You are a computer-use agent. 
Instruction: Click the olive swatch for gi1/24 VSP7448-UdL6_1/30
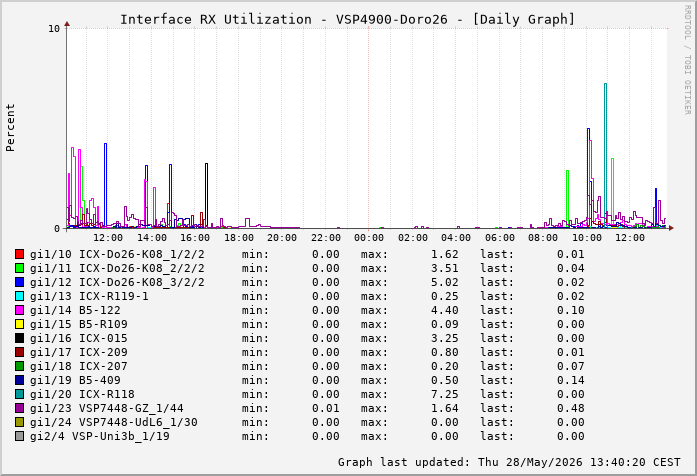(x=19, y=422)
